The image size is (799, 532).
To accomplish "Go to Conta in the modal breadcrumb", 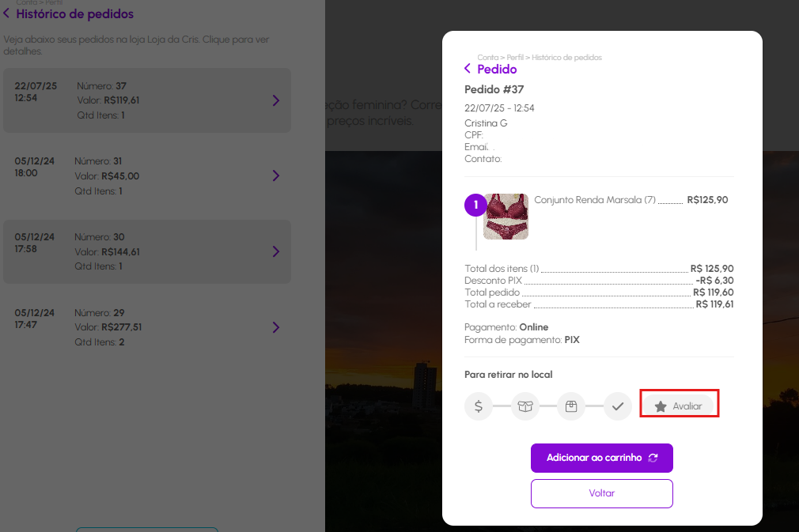I will (x=487, y=58).
